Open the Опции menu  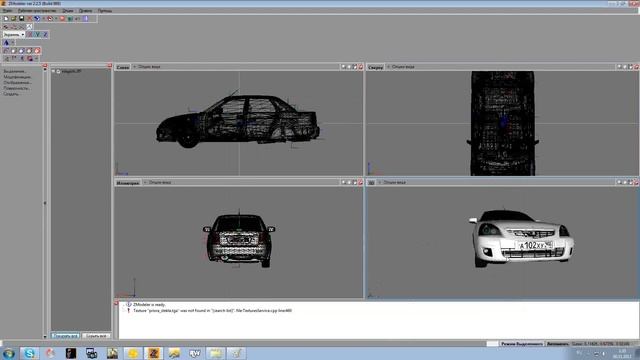click(68, 11)
